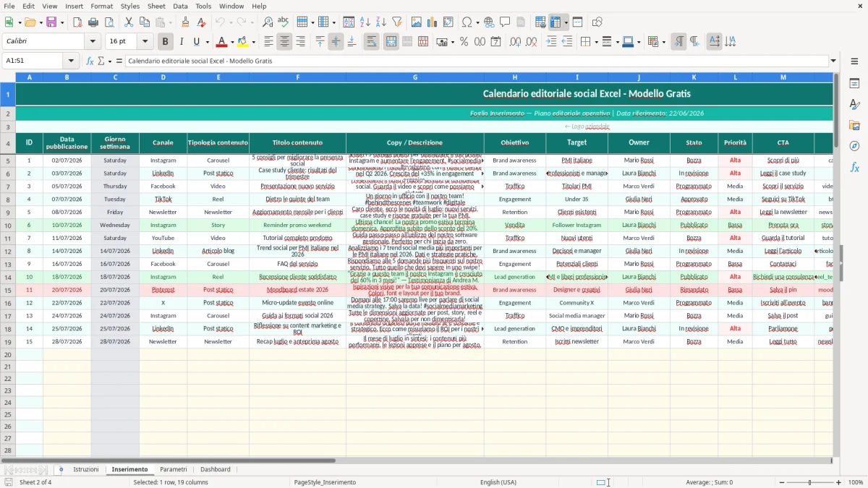The height and width of the screenshot is (488, 868).
Task: Toggle Italic formatting
Action: pyautogui.click(x=181, y=42)
